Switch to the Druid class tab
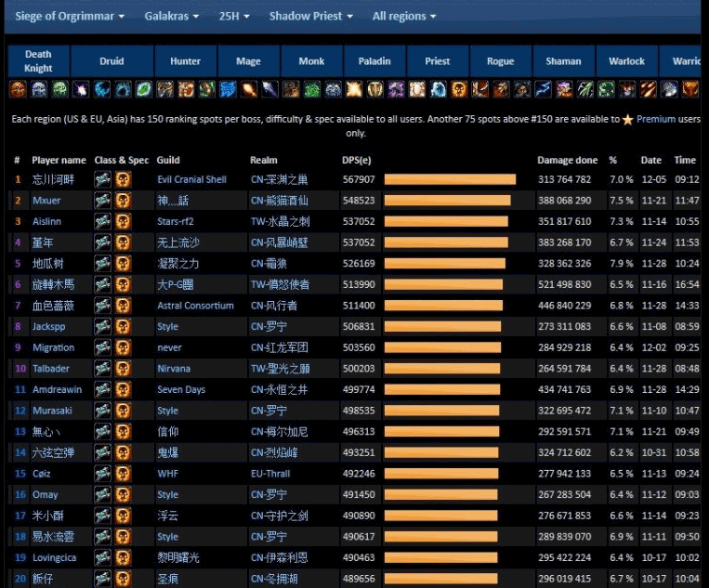The image size is (709, 588). 112,61
